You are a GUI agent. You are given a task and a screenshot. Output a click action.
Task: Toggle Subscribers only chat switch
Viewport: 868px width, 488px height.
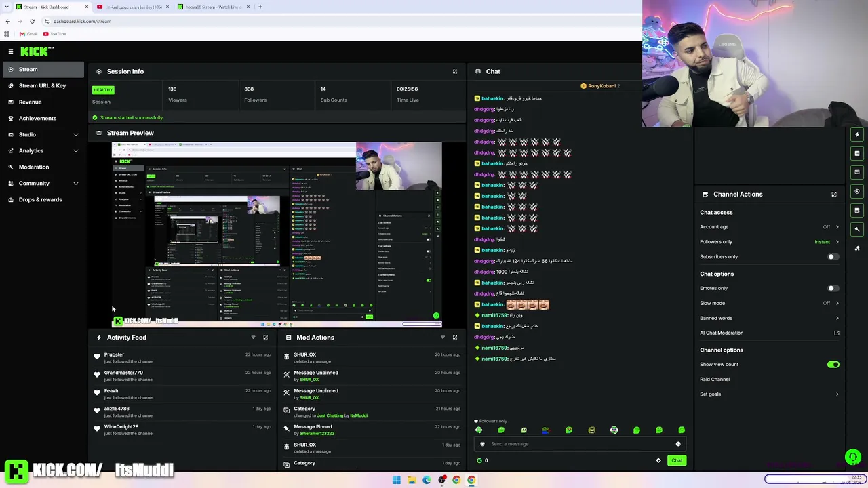pyautogui.click(x=833, y=257)
